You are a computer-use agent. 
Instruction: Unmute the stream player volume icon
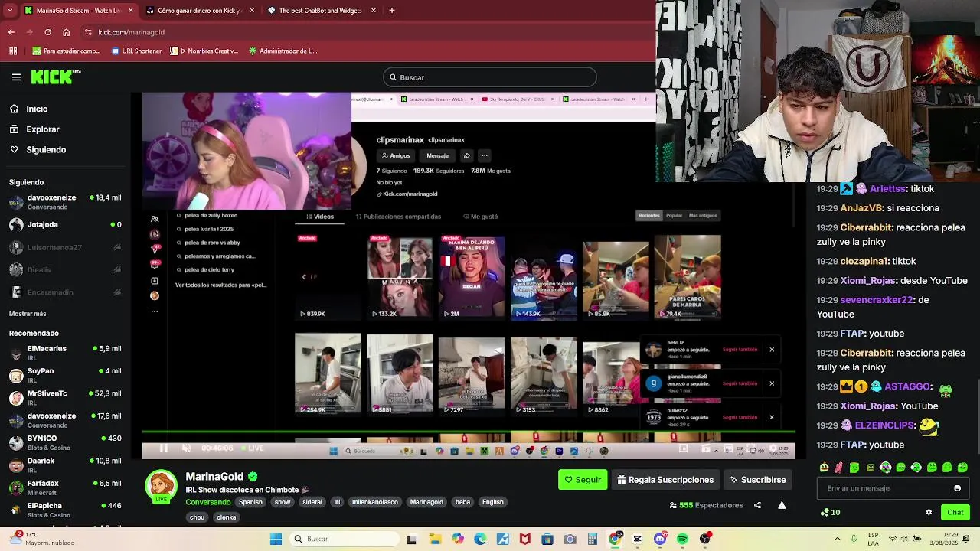coord(186,448)
